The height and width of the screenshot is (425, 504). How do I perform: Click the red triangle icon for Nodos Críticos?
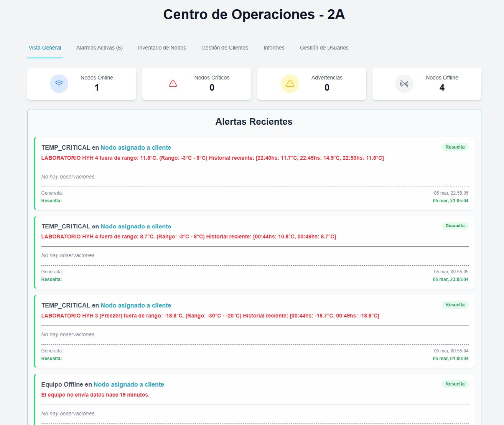pos(173,84)
